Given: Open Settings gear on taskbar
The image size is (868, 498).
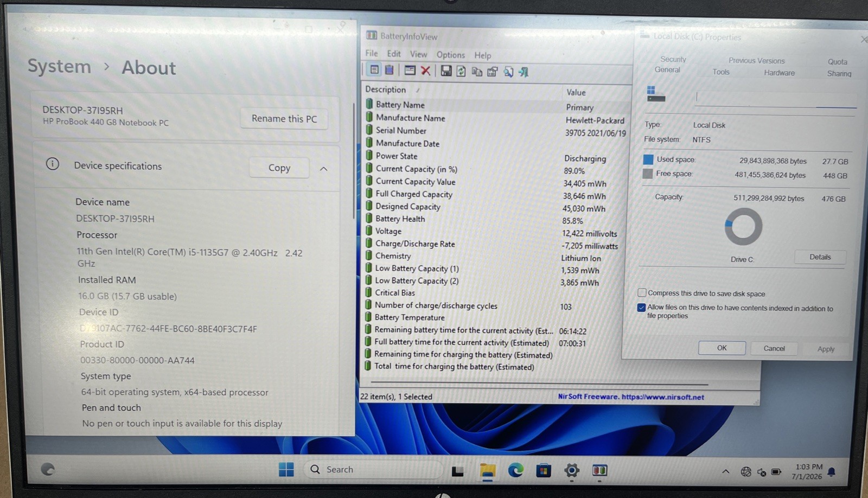Looking at the screenshot, I should pos(571,470).
